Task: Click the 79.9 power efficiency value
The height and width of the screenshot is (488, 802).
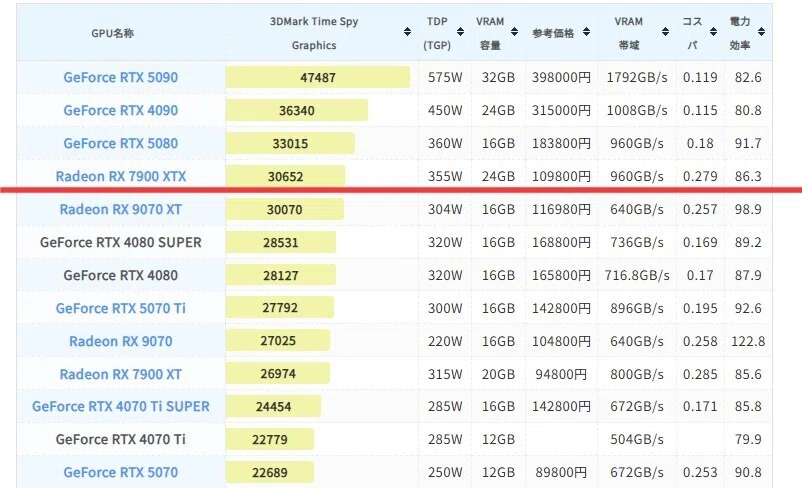Action: coord(748,439)
